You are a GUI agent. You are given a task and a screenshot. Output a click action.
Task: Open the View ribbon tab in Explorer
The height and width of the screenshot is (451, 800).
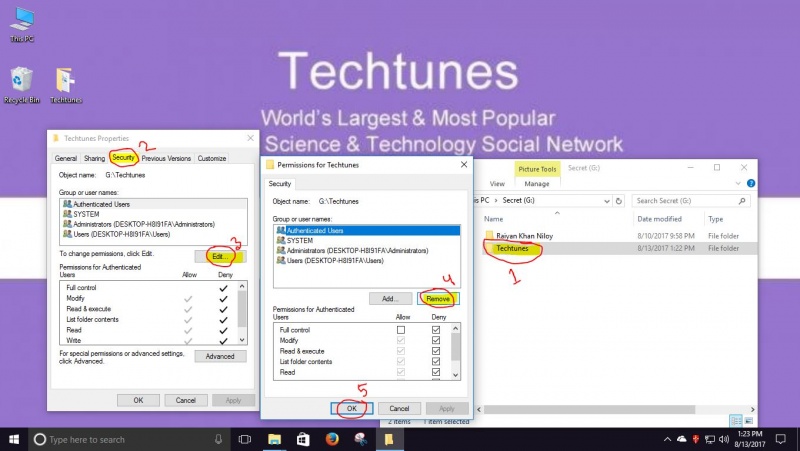coord(497,184)
